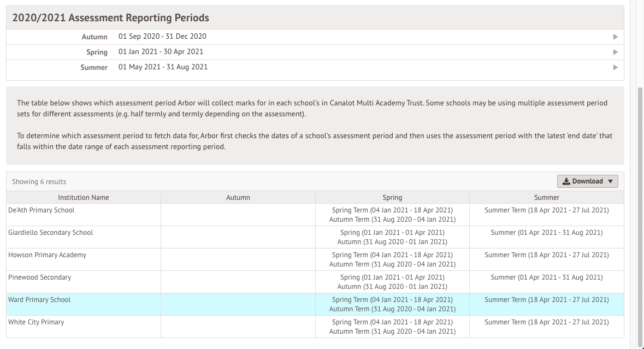Image resolution: width=644 pixels, height=349 pixels.
Task: Click De'Ath Primary School empty Autumn cell
Action: tap(238, 215)
